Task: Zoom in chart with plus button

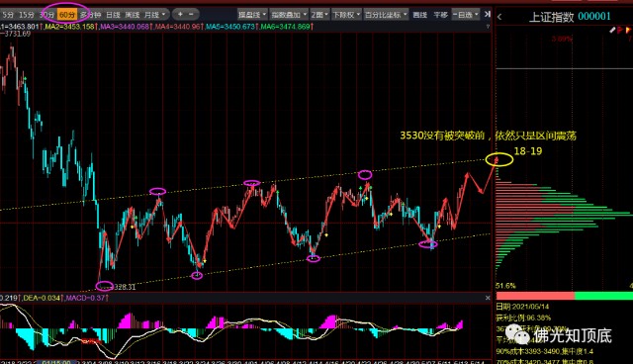Action: click(180, 14)
